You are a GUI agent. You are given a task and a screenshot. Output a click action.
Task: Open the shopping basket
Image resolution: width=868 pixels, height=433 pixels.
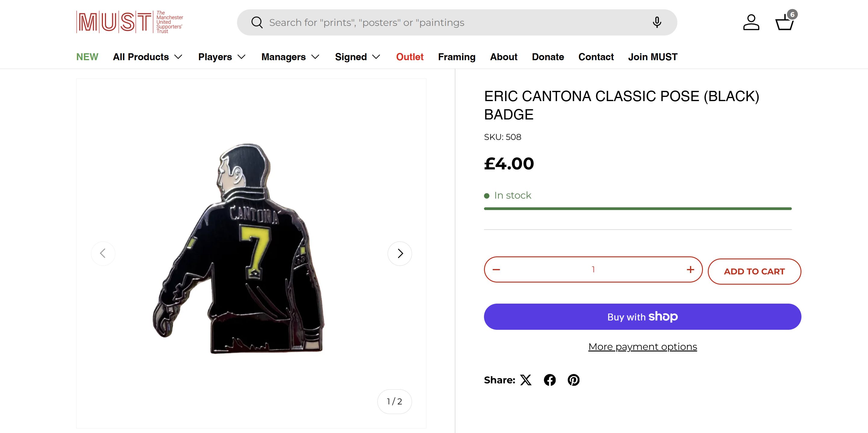[785, 23]
